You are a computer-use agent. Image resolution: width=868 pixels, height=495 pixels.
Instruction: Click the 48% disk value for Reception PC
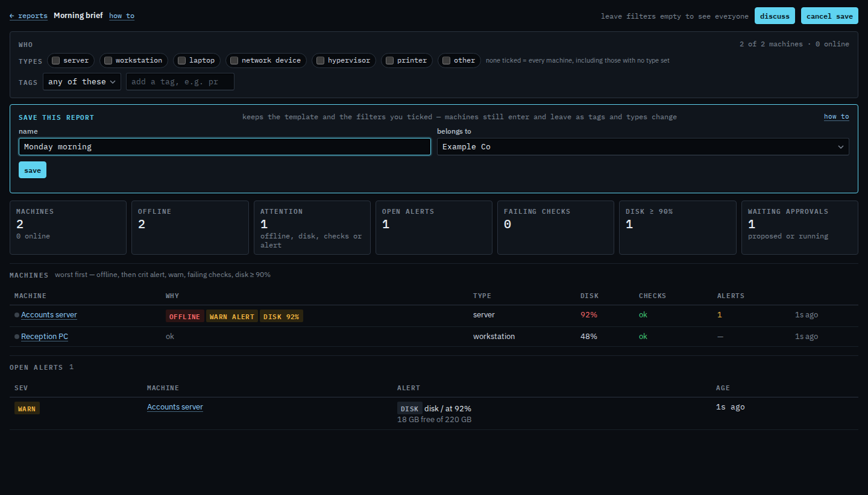tap(589, 337)
